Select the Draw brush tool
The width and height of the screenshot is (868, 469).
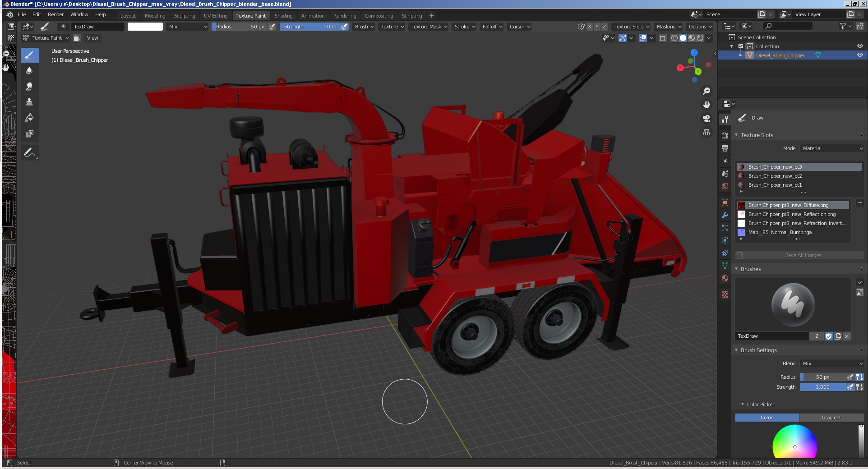click(29, 55)
